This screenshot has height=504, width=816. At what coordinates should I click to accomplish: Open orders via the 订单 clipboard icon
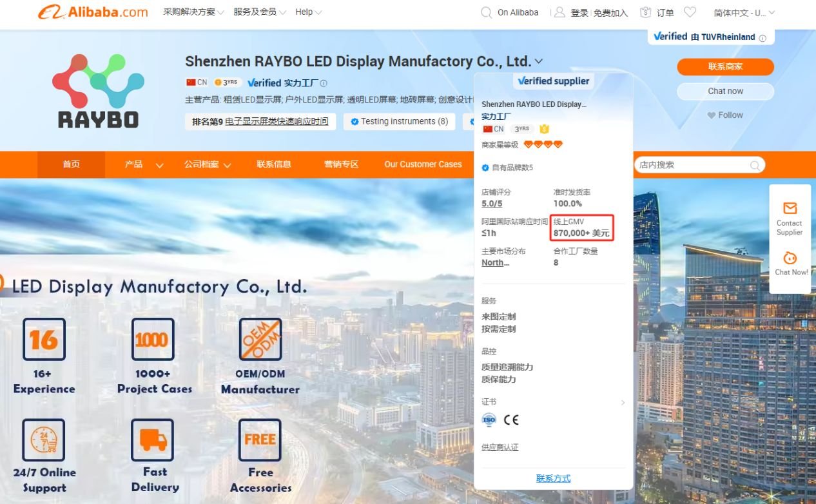click(646, 12)
